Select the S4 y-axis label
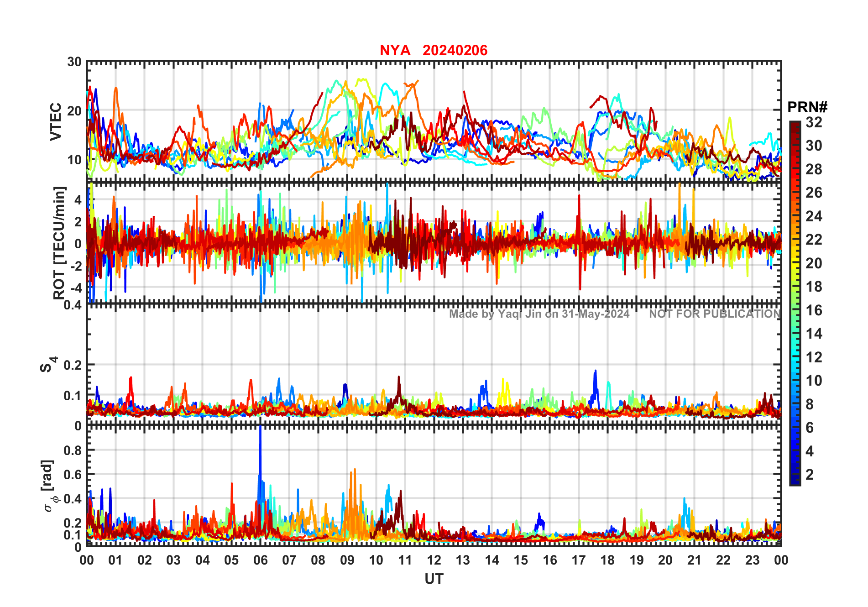The height and width of the screenshot is (607, 868). [48, 365]
